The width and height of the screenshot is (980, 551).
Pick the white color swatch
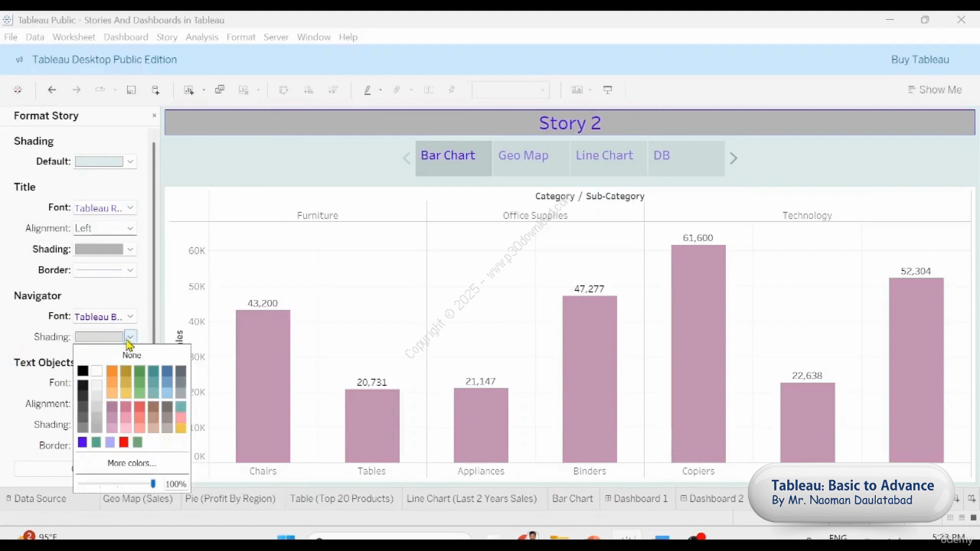[96, 371]
